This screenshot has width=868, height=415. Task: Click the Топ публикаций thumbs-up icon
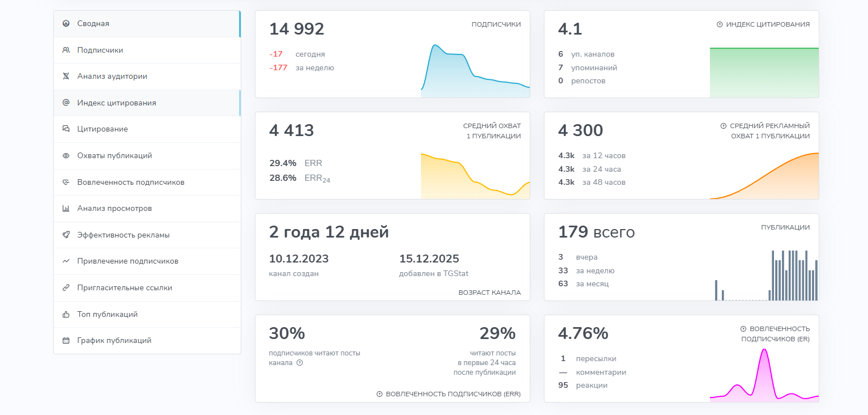point(66,314)
